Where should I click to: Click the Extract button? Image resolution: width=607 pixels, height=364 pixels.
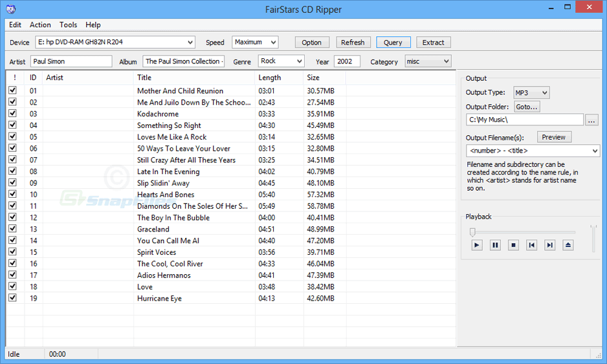coord(433,43)
